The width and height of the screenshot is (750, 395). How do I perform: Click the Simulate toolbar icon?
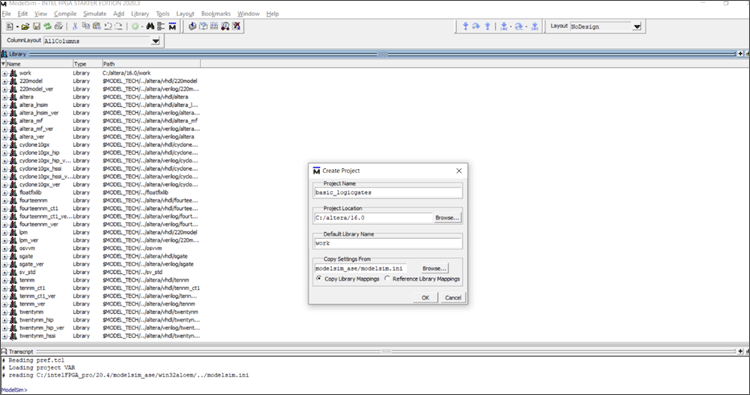[214, 26]
